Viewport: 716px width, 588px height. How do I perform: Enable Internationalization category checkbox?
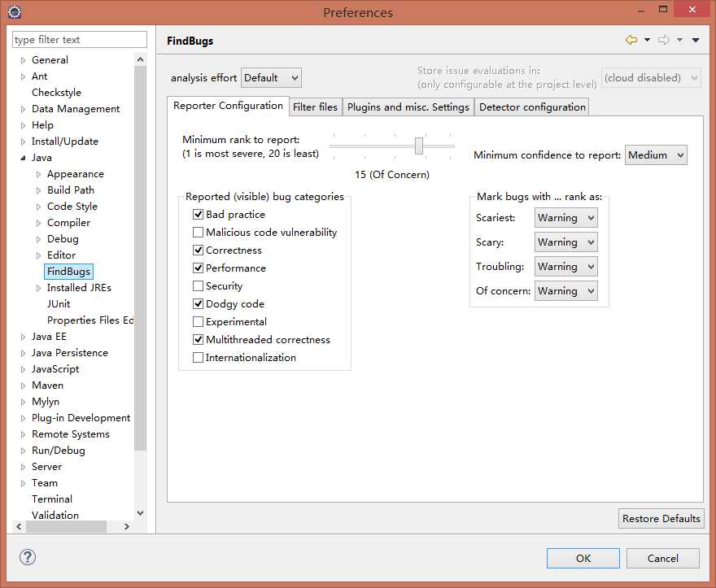[198, 357]
